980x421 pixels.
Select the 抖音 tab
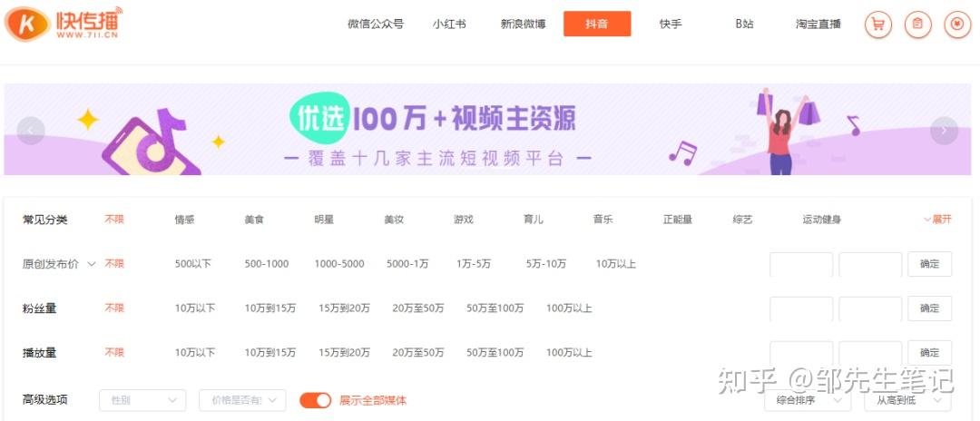[x=597, y=24]
